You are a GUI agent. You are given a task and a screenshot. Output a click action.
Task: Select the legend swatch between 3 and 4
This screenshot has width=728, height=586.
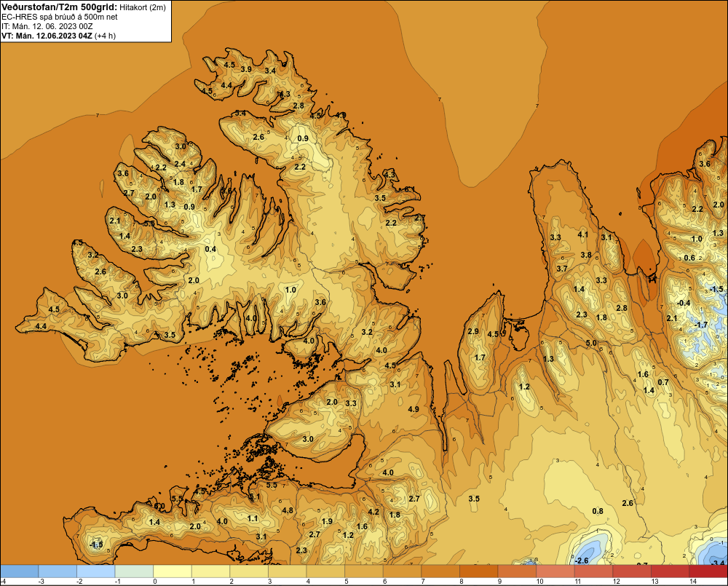288,571
